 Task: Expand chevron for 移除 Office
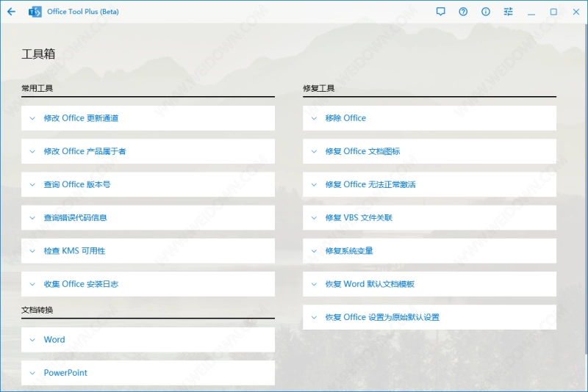click(315, 118)
